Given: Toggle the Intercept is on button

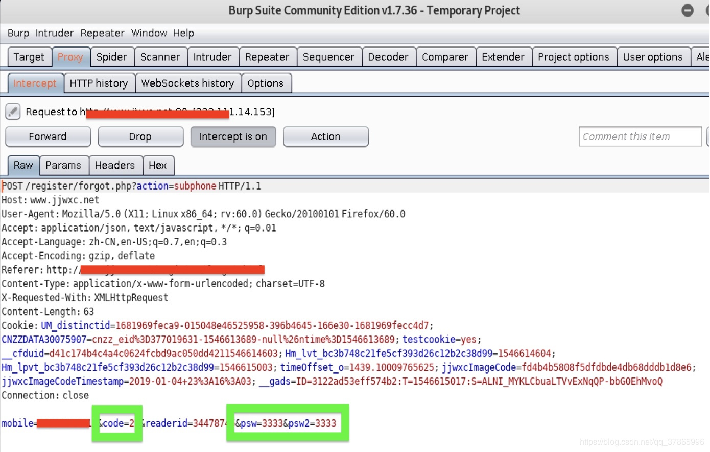Looking at the screenshot, I should [233, 136].
